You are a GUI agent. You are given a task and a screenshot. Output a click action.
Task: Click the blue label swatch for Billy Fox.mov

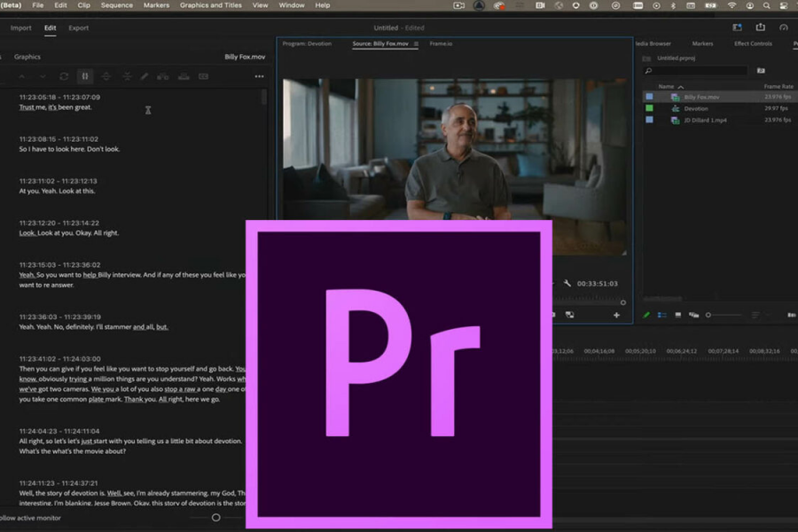(x=649, y=97)
